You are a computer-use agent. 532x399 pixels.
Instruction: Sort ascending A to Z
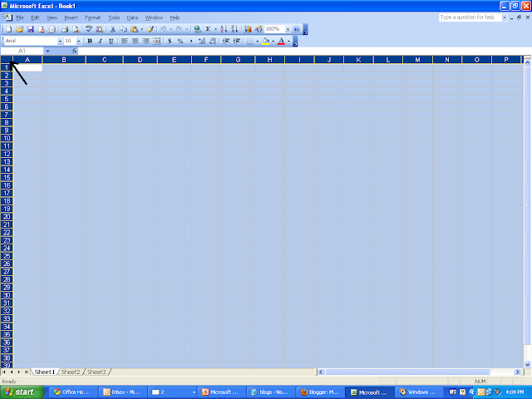point(224,29)
